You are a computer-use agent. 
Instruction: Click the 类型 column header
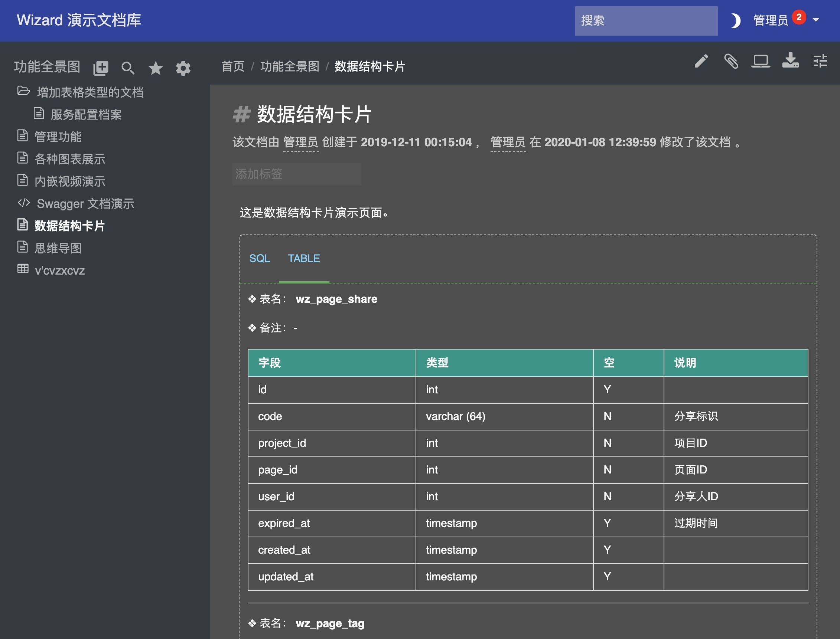point(504,363)
